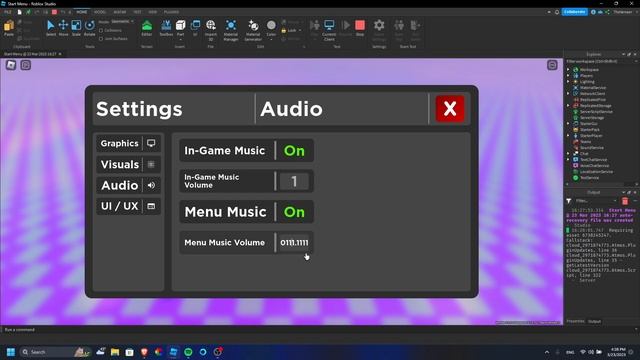Expand the Lighting node
This screenshot has width=640, height=360.
pyautogui.click(x=568, y=82)
